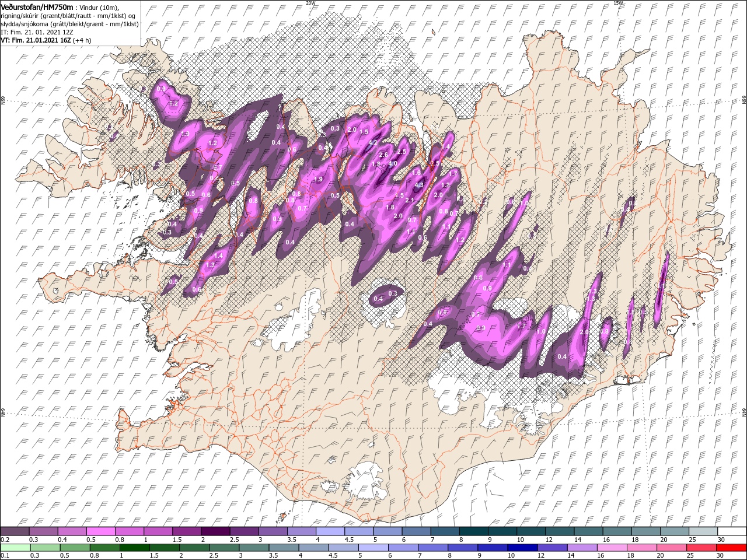Click the 20W longitude label at the top
The image size is (747, 560).
pyautogui.click(x=311, y=2)
